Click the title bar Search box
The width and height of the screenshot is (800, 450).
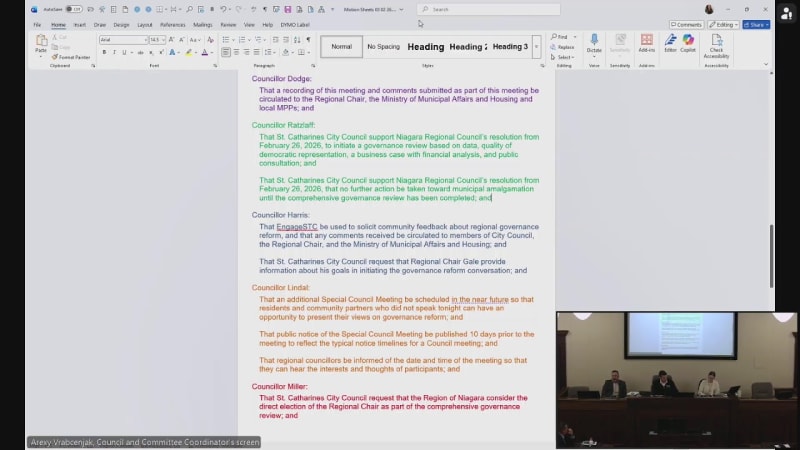[x=489, y=9]
